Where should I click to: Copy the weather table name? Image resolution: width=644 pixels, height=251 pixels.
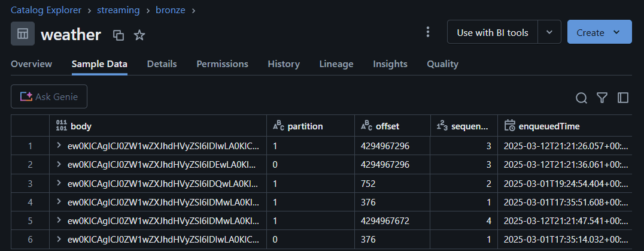tap(119, 35)
